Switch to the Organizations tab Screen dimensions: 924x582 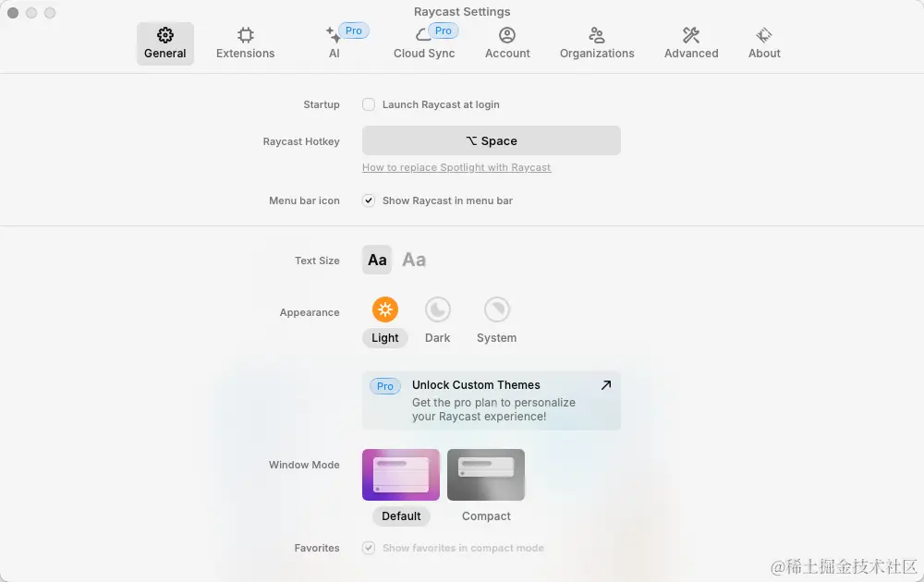(597, 43)
